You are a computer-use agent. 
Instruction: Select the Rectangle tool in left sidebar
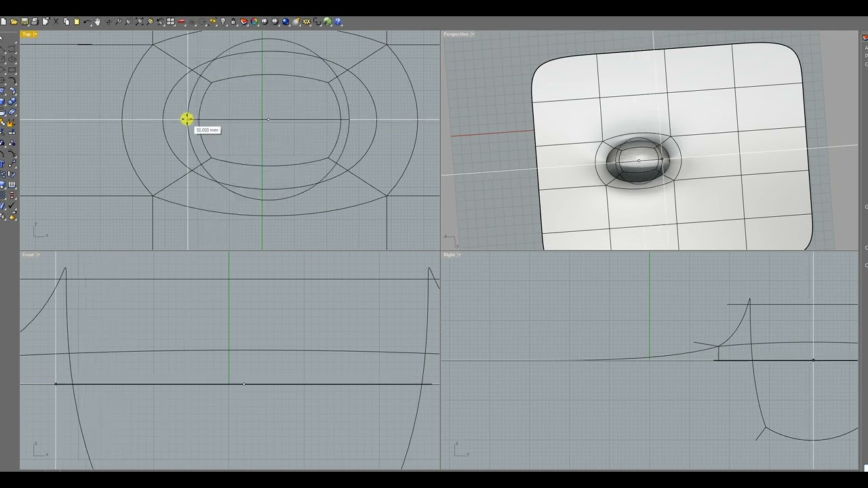coord(12,70)
